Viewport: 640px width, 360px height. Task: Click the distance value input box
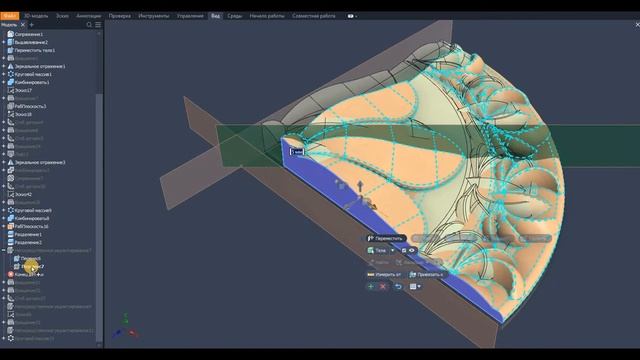point(297,152)
